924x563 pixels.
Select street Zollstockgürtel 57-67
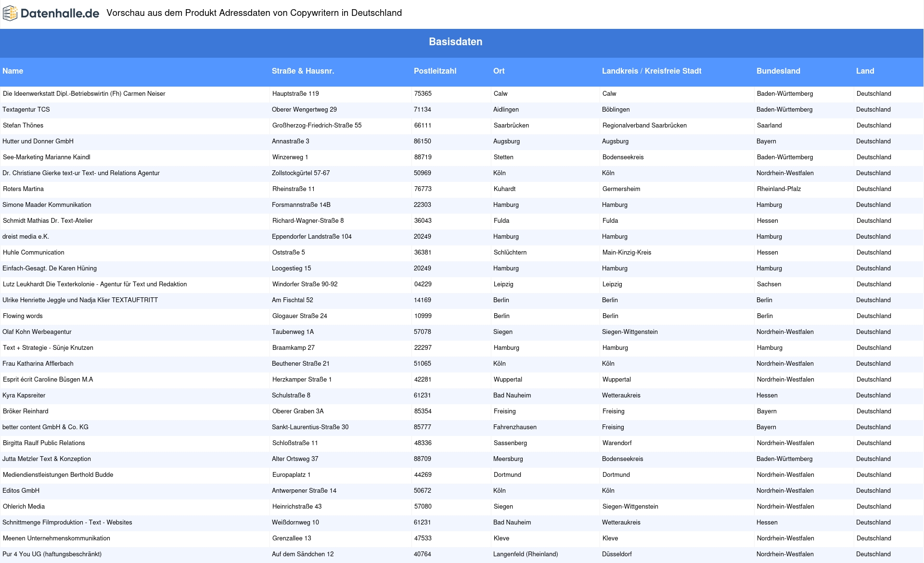pyautogui.click(x=301, y=173)
